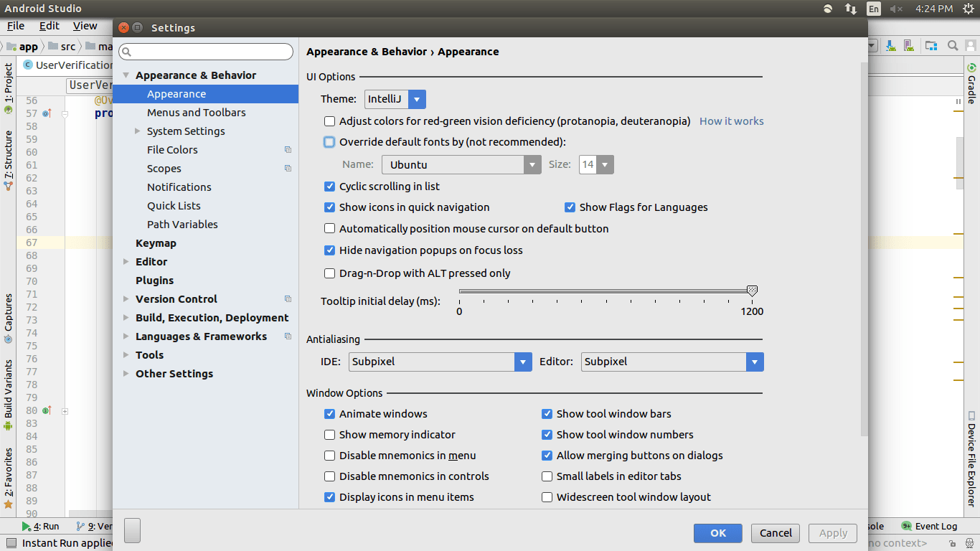The width and height of the screenshot is (980, 551).
Task: Click the Settings panel vertical scrollbar
Action: click(864, 248)
